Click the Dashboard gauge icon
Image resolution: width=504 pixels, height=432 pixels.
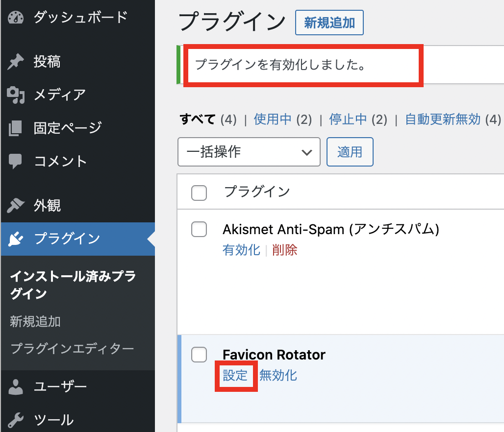click(16, 18)
